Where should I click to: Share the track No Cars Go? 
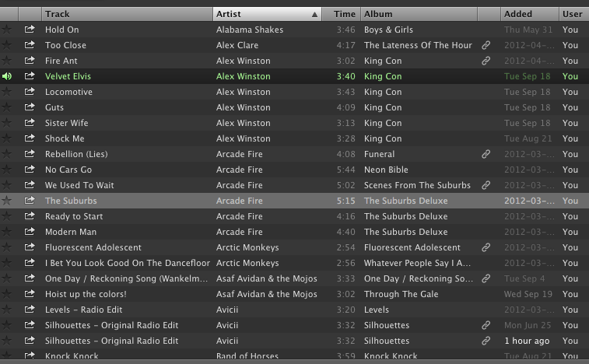(x=30, y=169)
